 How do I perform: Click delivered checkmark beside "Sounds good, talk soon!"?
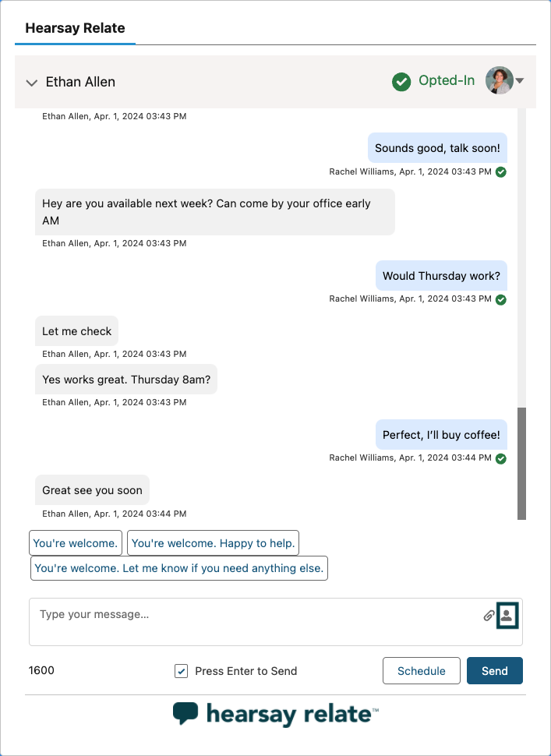pos(501,171)
